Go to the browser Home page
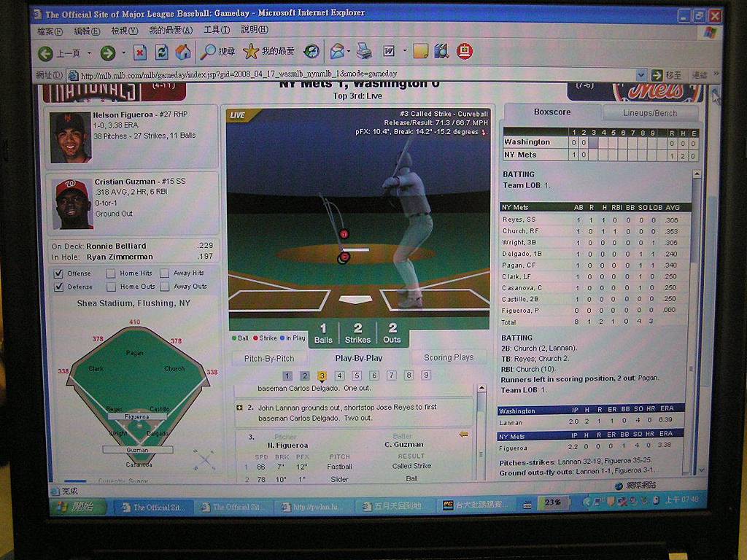 pos(183,52)
